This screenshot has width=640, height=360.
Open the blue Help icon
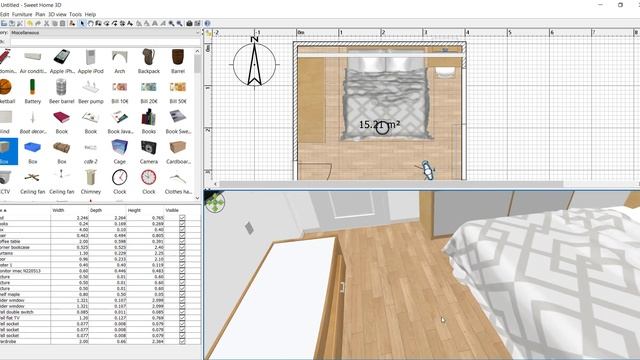207,24
